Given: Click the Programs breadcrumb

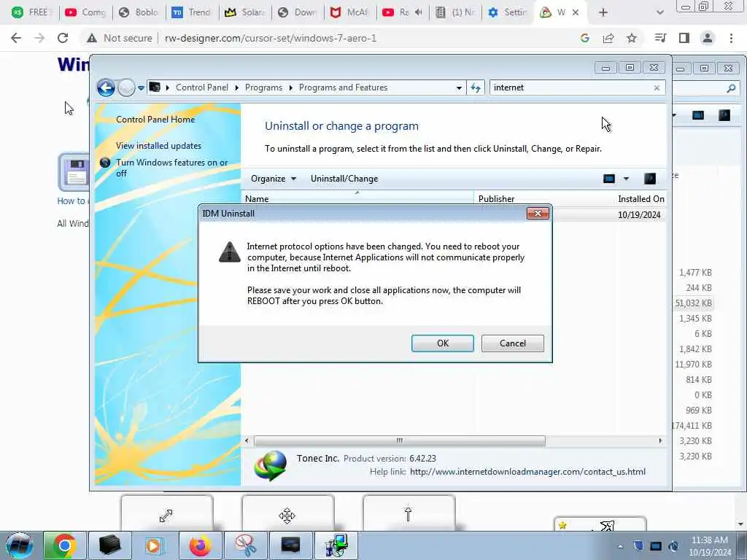Looking at the screenshot, I should tap(263, 87).
